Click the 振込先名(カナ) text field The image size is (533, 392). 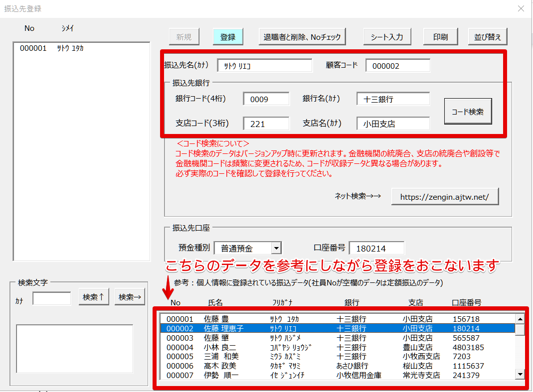point(264,65)
